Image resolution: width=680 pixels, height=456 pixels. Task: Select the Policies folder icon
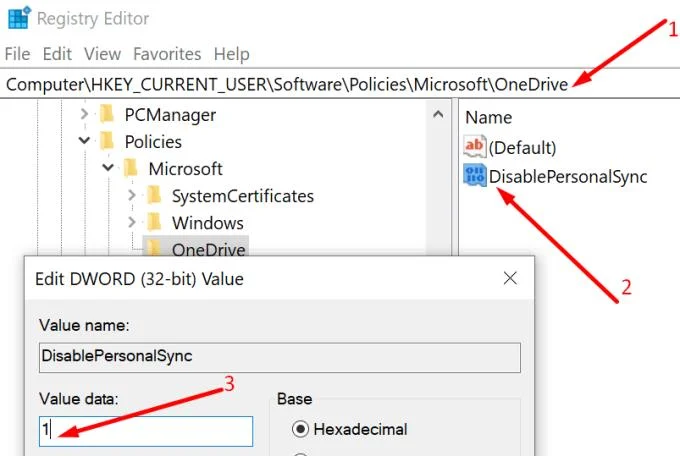tap(107, 141)
